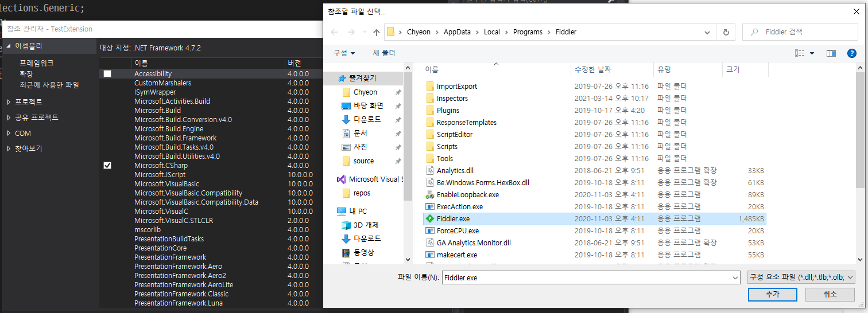Click the Plugins folder icon
868x313 pixels.
point(430,110)
